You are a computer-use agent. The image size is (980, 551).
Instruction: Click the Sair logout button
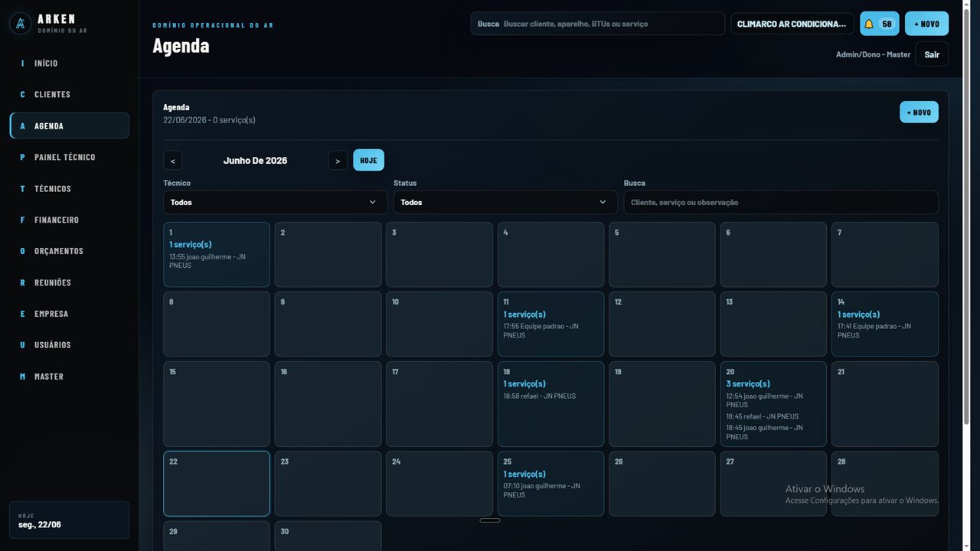pos(932,54)
